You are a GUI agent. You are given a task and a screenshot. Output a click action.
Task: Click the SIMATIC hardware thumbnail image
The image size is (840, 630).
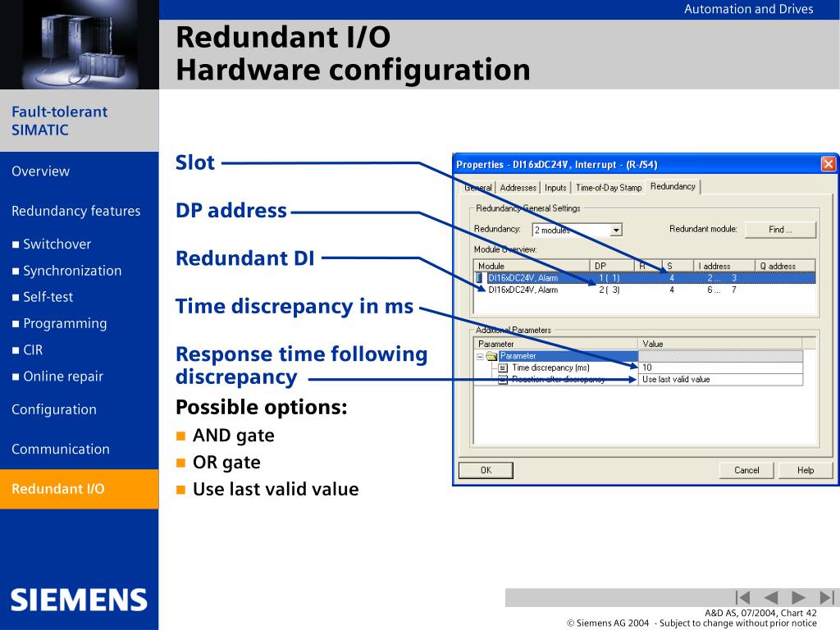click(80, 44)
